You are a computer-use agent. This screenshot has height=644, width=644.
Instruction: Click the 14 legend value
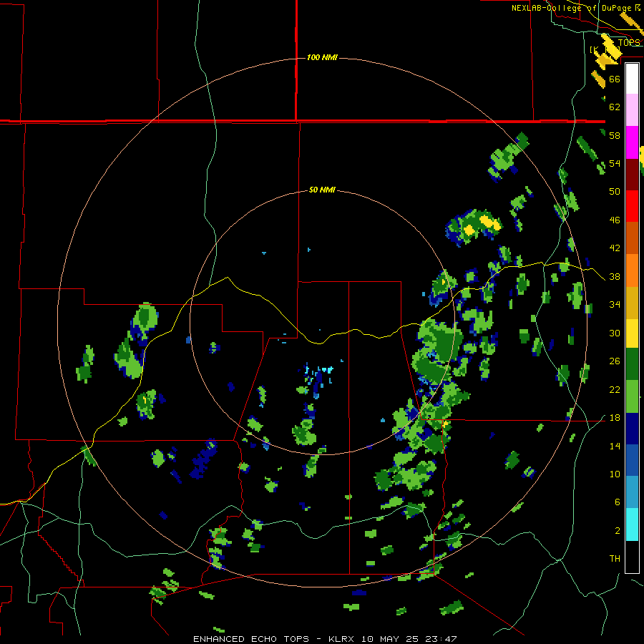[615, 446]
